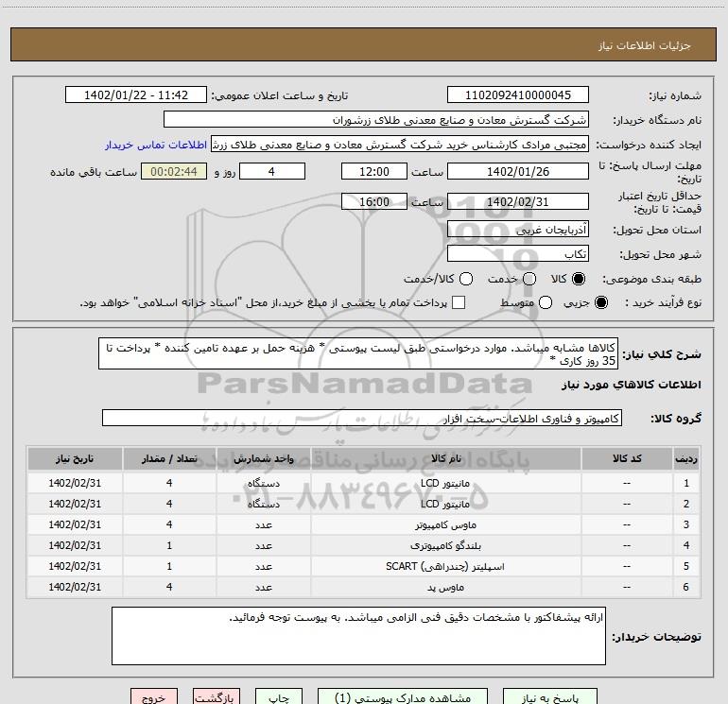The width and height of the screenshot is (728, 704).
Task: Click the ردیف column header
Action: pos(686,459)
